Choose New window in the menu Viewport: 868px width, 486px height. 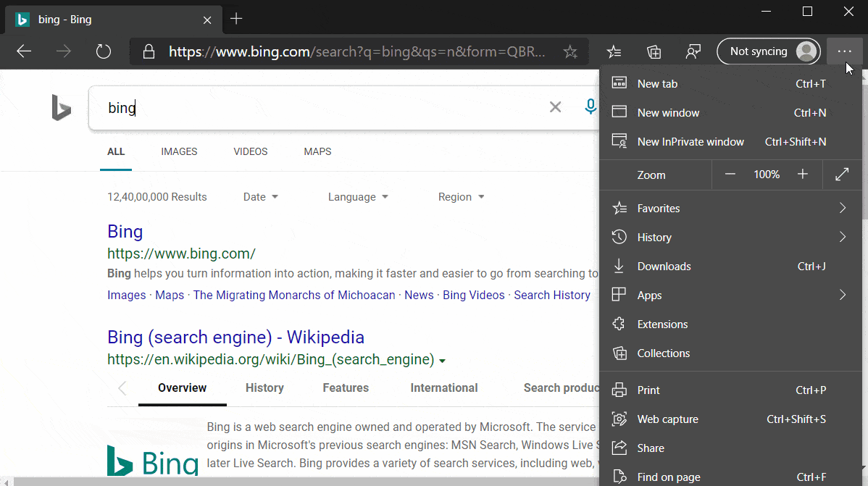(x=731, y=113)
